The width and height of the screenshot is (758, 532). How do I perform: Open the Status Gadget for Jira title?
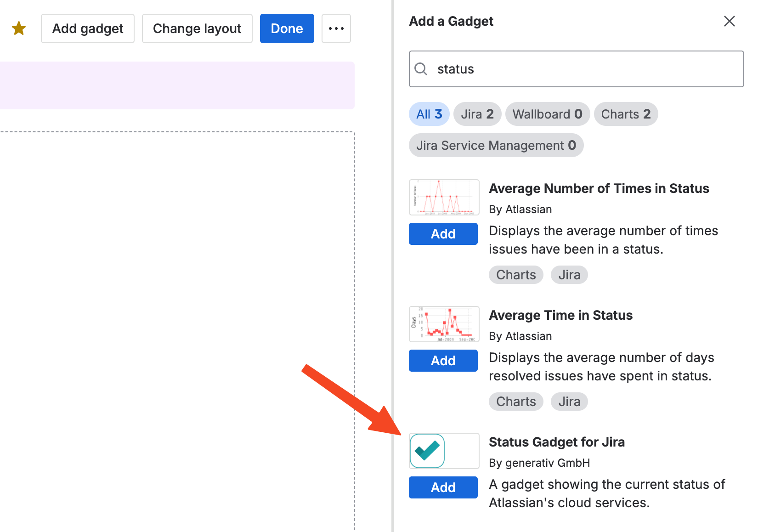556,442
